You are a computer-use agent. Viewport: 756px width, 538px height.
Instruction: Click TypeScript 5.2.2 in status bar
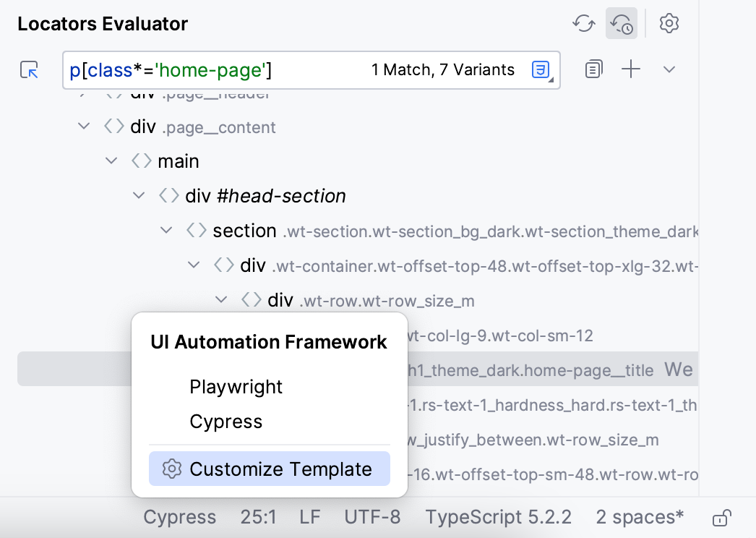[x=498, y=518]
